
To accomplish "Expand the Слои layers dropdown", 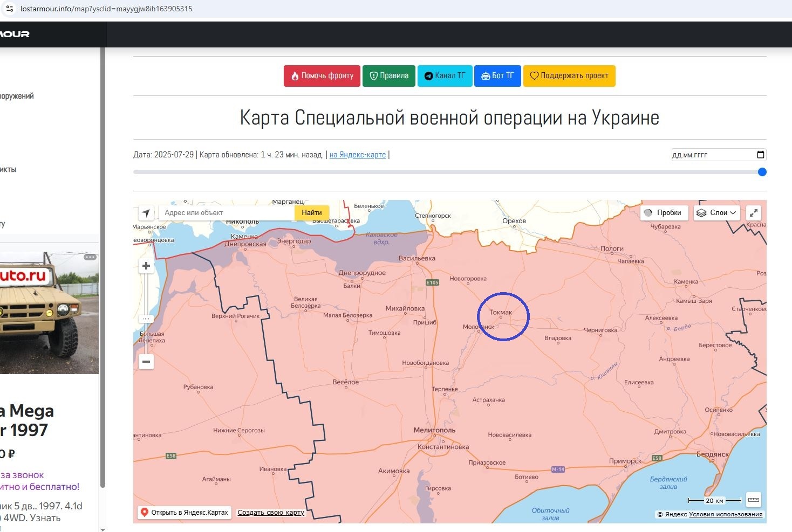I will tap(716, 213).
